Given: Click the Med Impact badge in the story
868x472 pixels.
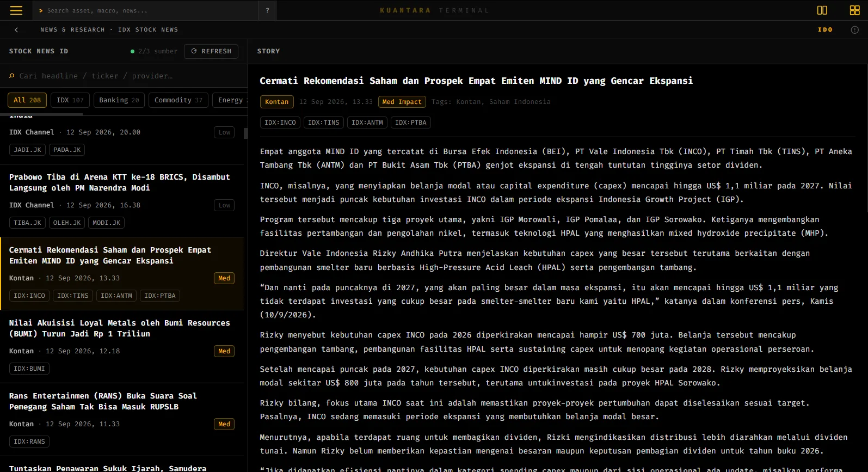Looking at the screenshot, I should 402,102.
